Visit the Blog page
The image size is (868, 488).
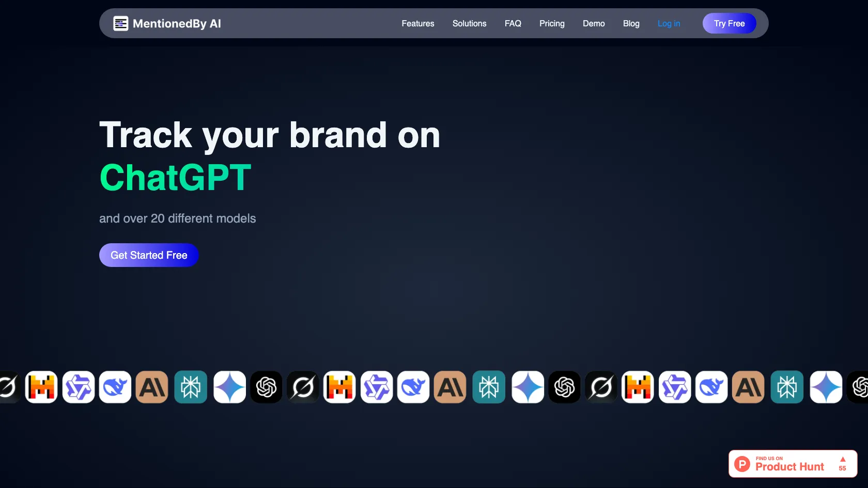(631, 23)
